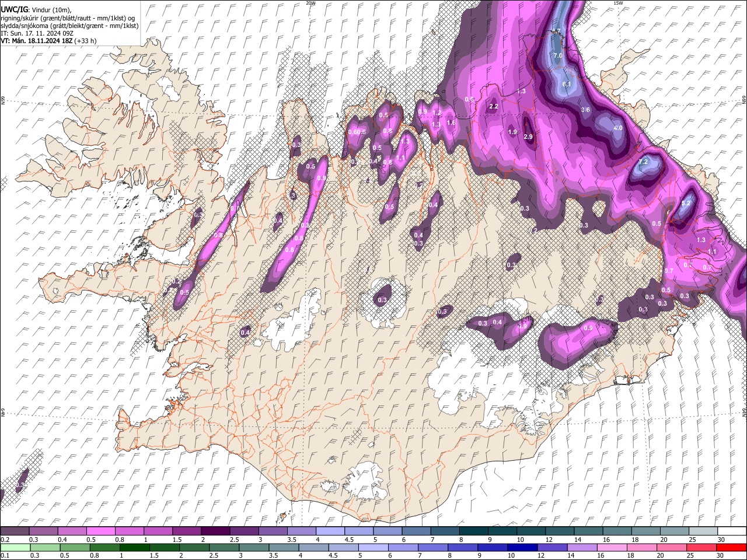Select the lower legend swatch between 0.5 and 0.8

75,548
